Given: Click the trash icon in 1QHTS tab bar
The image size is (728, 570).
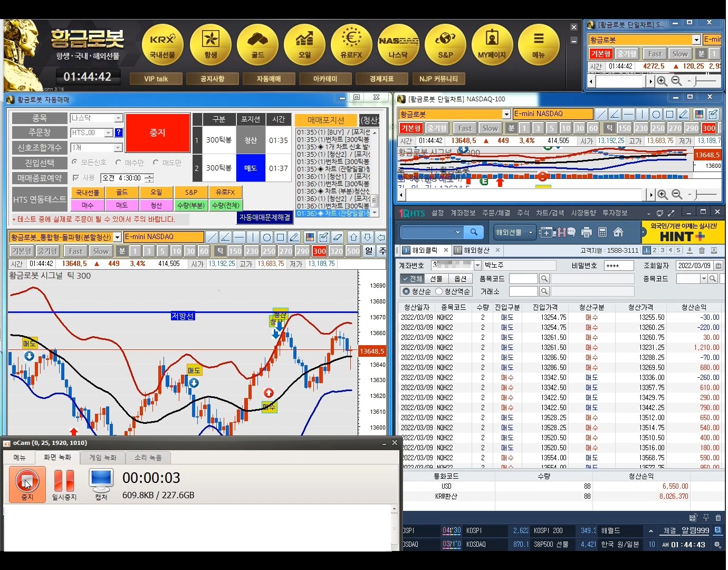Looking at the screenshot, I should click(702, 251).
